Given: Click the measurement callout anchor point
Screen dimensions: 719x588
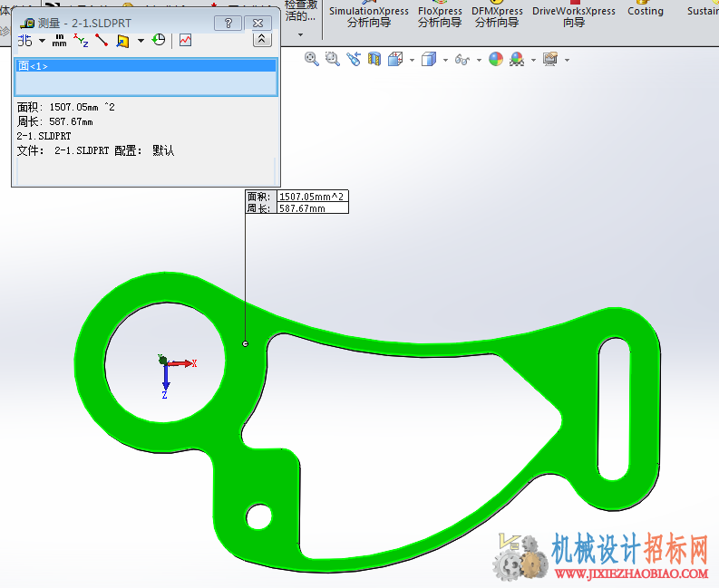Looking at the screenshot, I should click(x=246, y=343).
